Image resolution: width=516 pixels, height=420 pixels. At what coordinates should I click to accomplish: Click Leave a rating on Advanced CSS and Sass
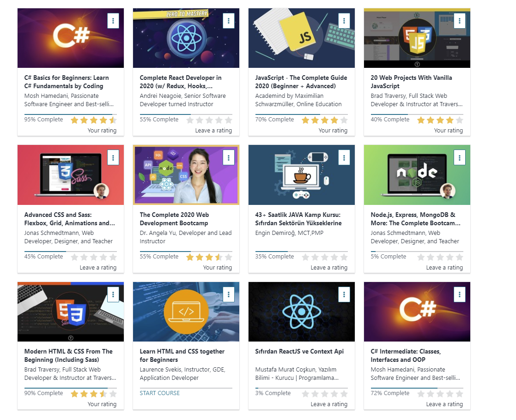tap(98, 268)
